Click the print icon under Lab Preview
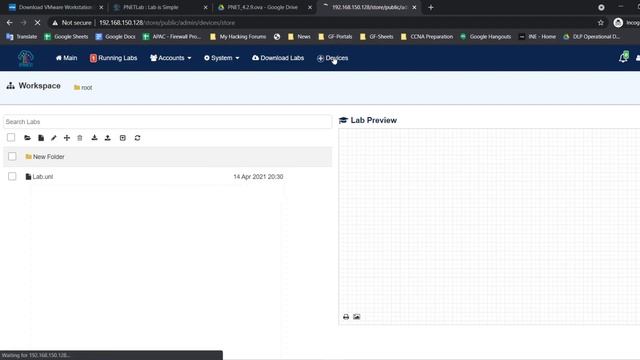The image size is (640, 360). click(346, 317)
